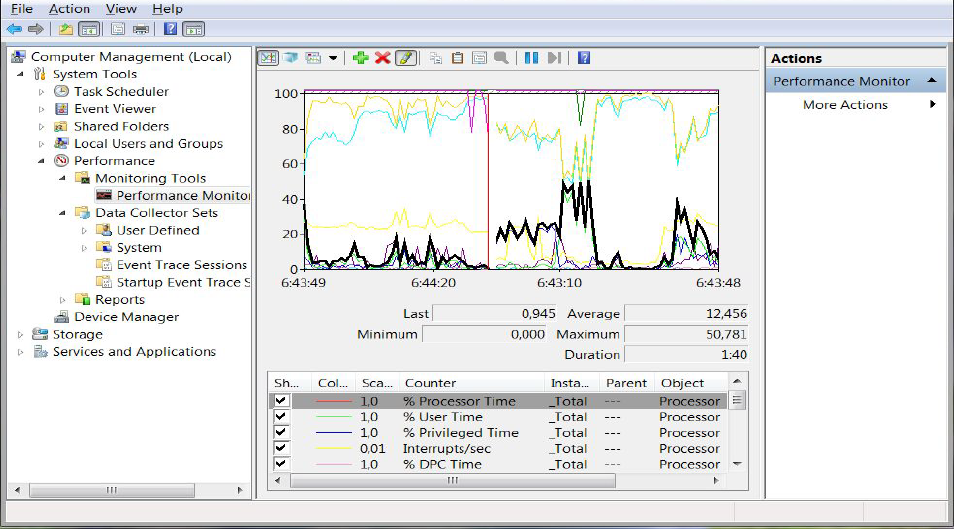Select Device Manager in the tree
This screenshot has height=529, width=954.
[126, 317]
